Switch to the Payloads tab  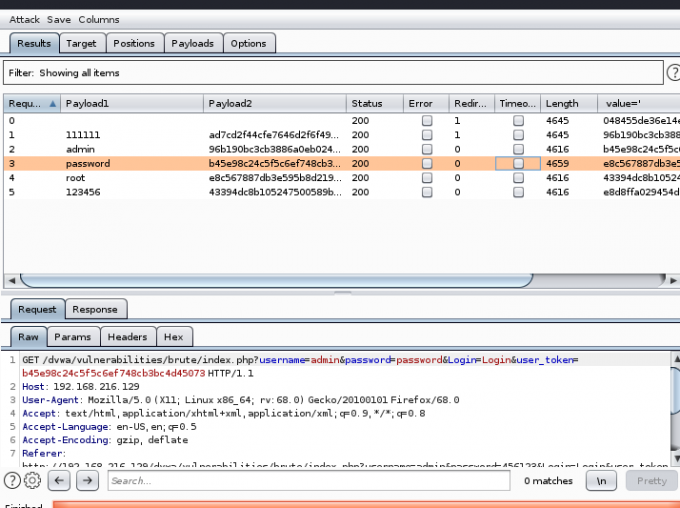click(193, 43)
